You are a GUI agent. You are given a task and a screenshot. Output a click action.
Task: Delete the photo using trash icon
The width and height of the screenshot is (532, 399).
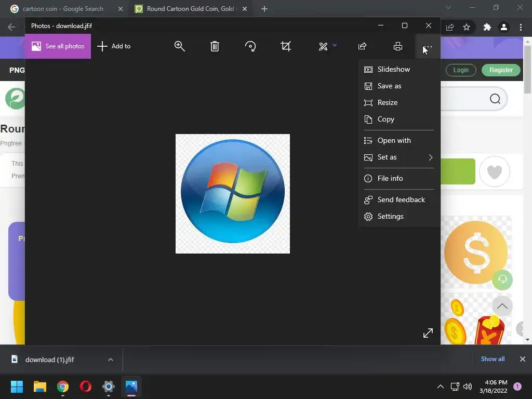coord(215,46)
